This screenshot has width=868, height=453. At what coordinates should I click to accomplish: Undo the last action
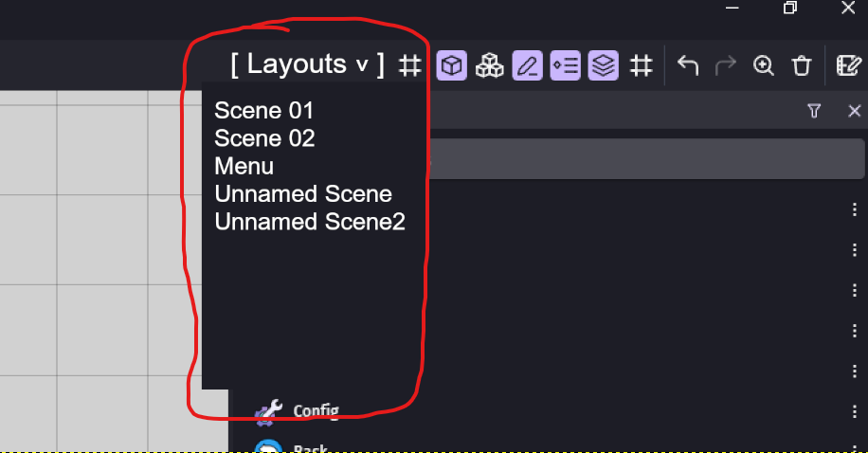[x=688, y=65]
